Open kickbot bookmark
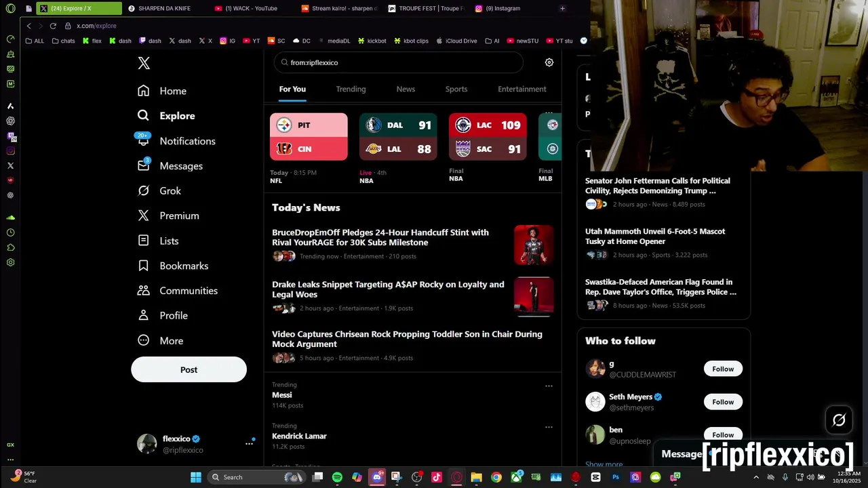This screenshot has width=868, height=488. click(372, 41)
